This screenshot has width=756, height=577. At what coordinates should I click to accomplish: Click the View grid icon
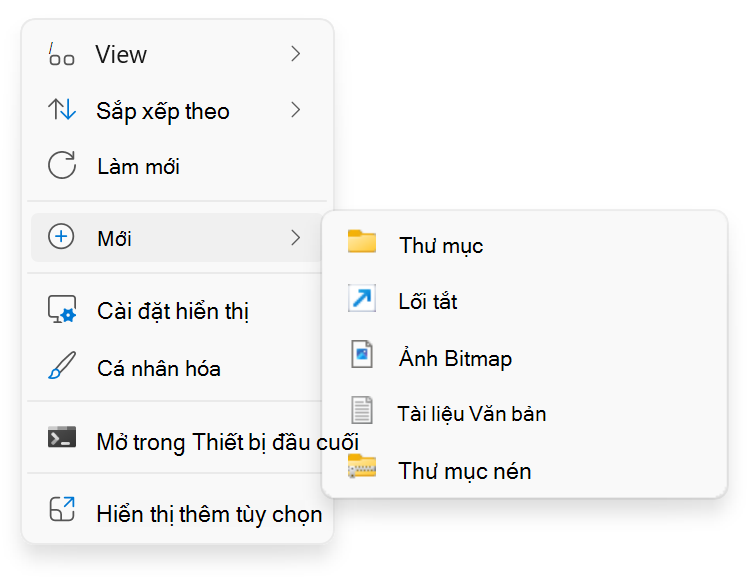[x=62, y=54]
